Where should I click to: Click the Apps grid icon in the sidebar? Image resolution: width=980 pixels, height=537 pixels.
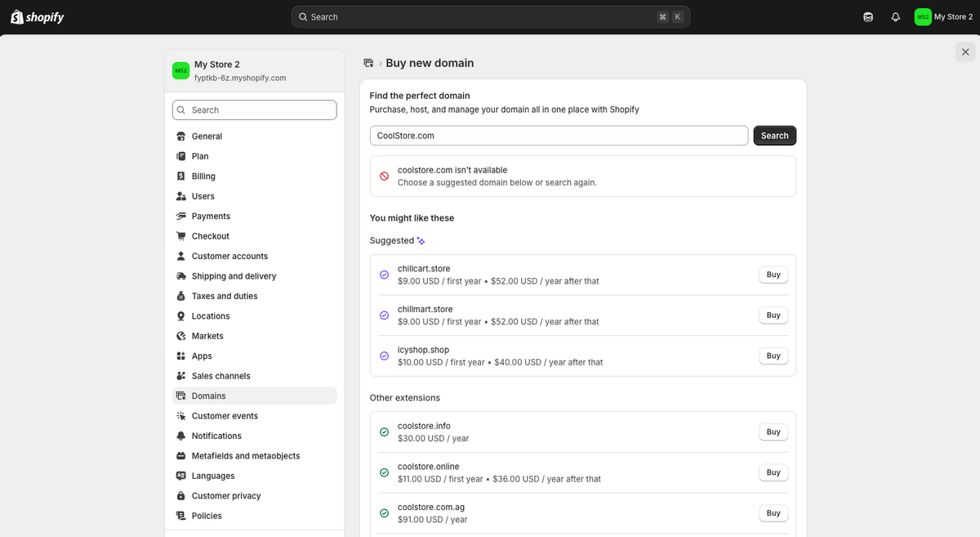coord(181,356)
